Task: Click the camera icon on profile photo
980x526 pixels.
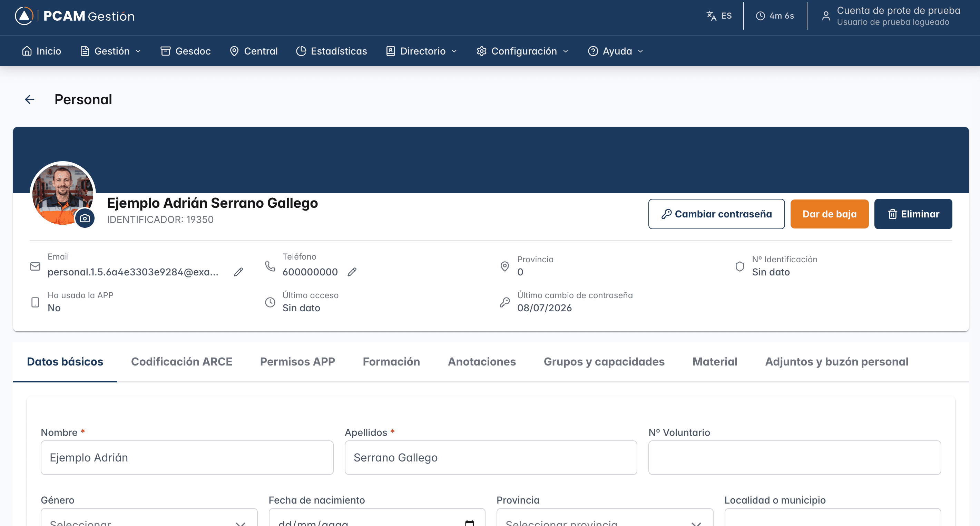Action: pos(85,218)
